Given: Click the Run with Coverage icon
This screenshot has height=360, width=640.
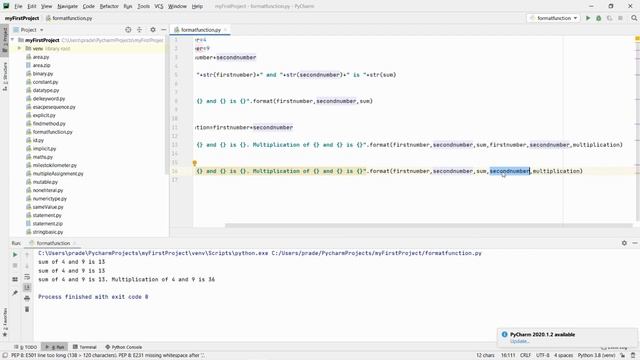Looking at the screenshot, I should tap(609, 18).
